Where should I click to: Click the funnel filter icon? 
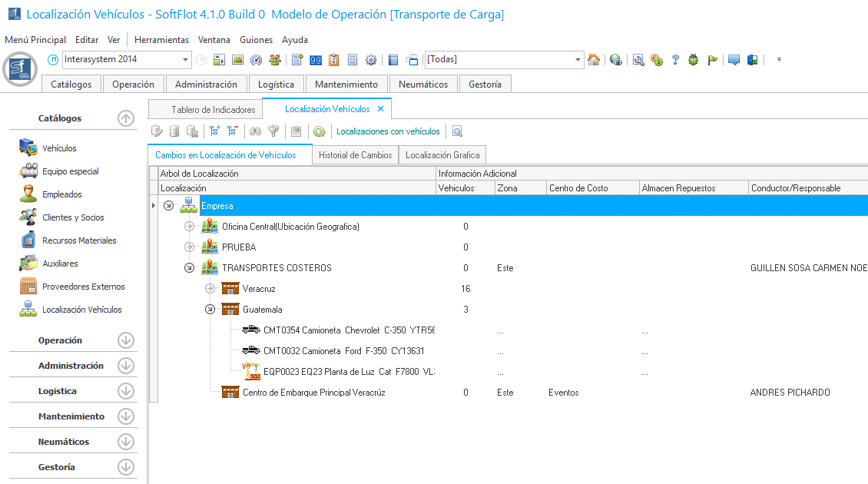273,131
